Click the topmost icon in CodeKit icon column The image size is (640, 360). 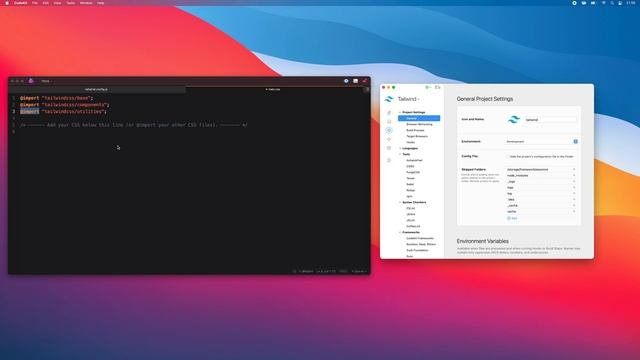(389, 112)
